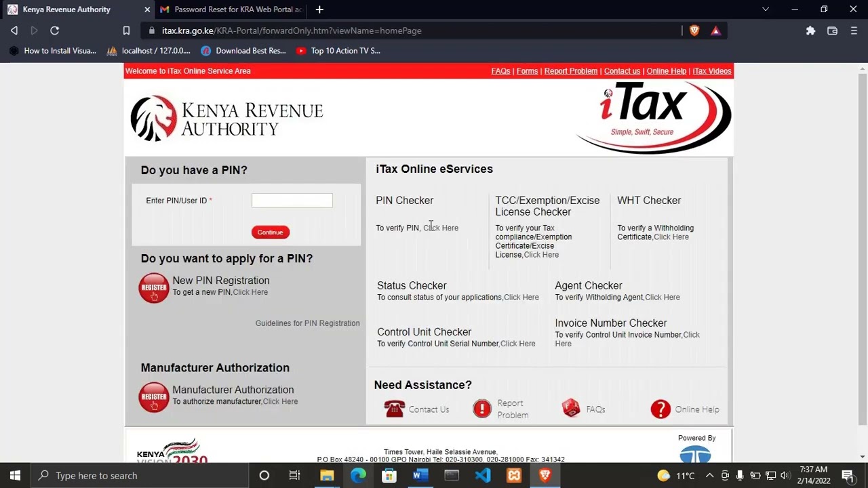
Task: Click the Online Help question mark icon
Action: pos(660,409)
